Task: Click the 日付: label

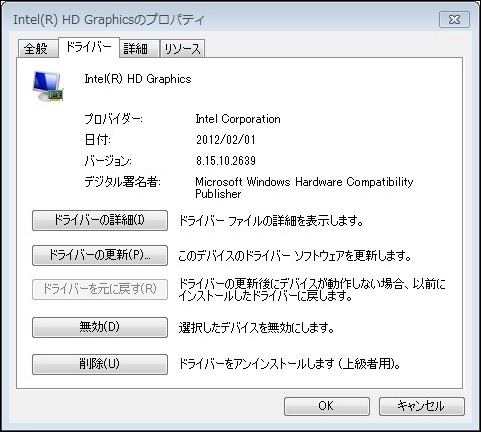Action: point(97,140)
